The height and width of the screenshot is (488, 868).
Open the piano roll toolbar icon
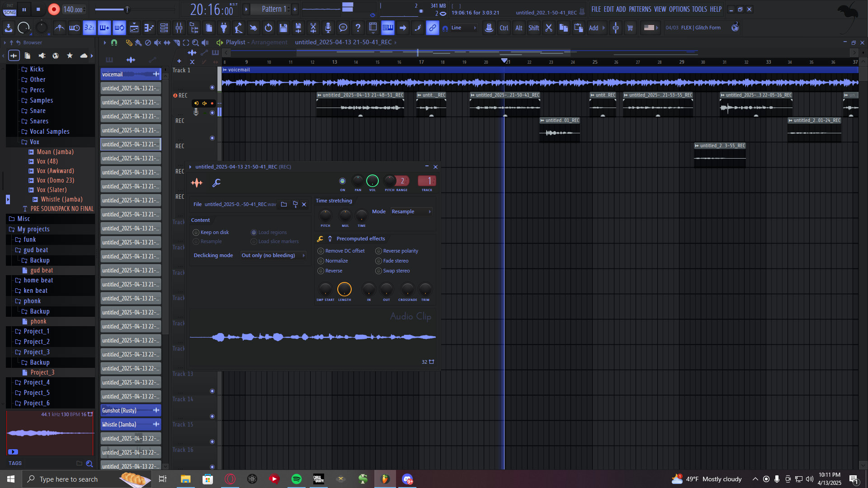tap(149, 28)
